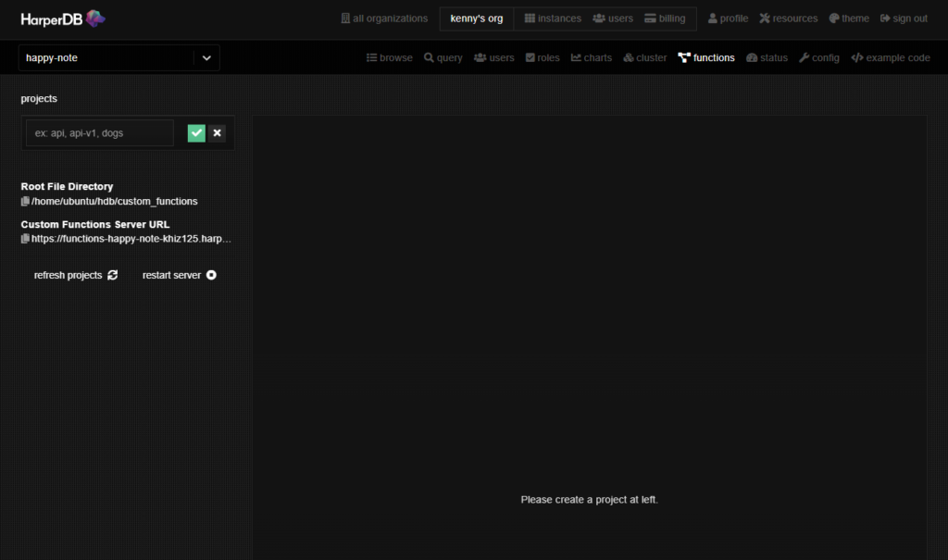This screenshot has width=948, height=560.
Task: Focus the project name input field
Action: tap(100, 133)
